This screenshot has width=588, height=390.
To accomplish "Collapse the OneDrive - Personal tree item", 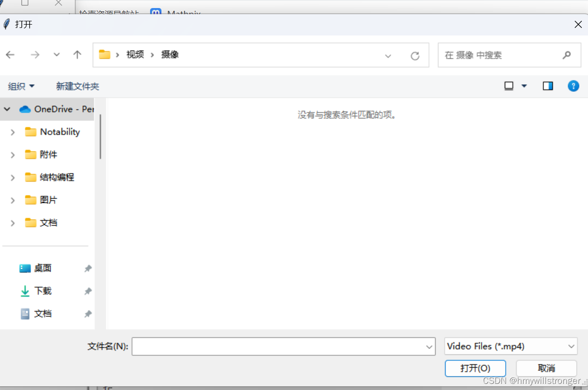I will [x=7, y=109].
